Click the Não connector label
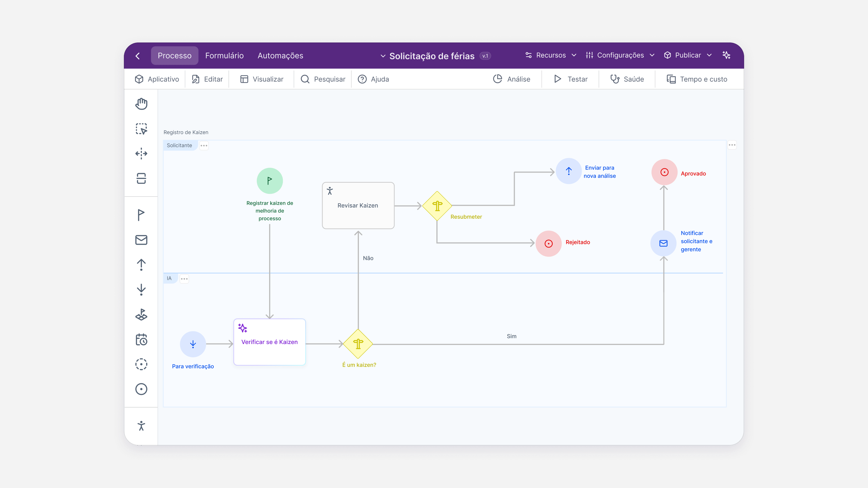Screen dimensions: 868x488 coord(368,258)
